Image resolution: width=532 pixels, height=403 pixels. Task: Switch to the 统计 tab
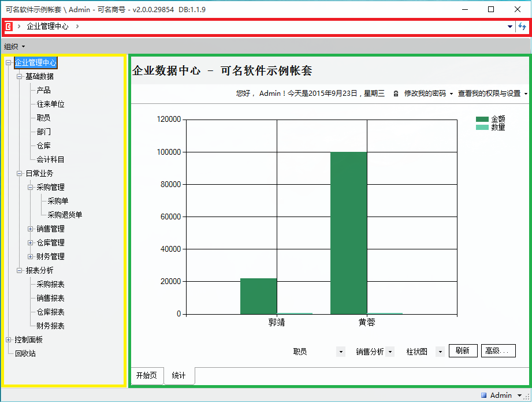[179, 375]
